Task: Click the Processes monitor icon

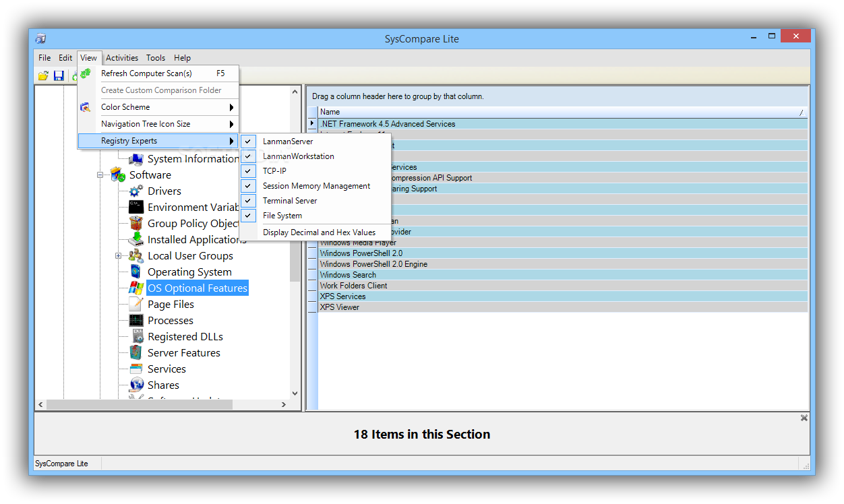Action: pos(136,321)
